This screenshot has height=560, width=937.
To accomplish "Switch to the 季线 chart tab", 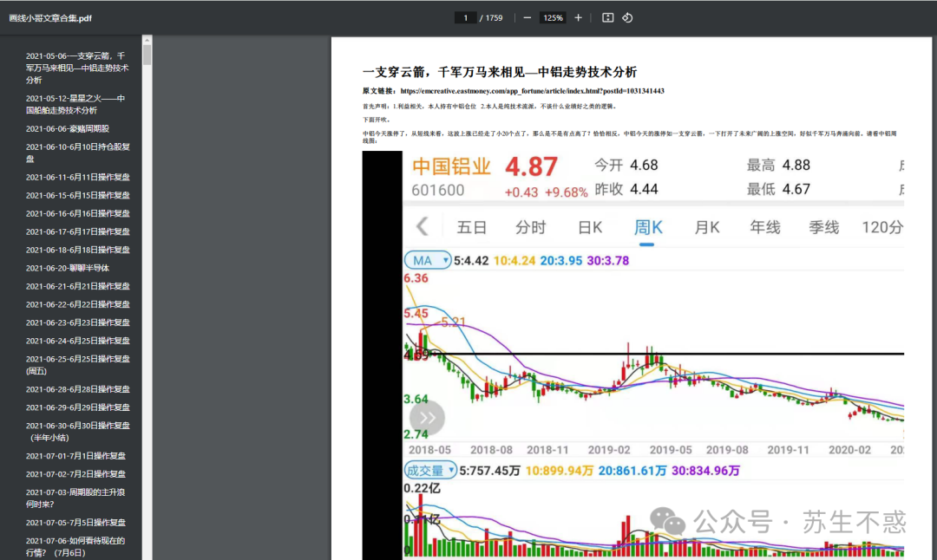I will (x=823, y=227).
